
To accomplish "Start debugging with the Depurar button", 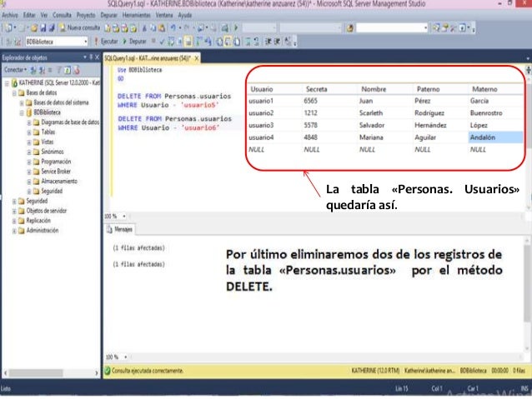I will [134, 42].
